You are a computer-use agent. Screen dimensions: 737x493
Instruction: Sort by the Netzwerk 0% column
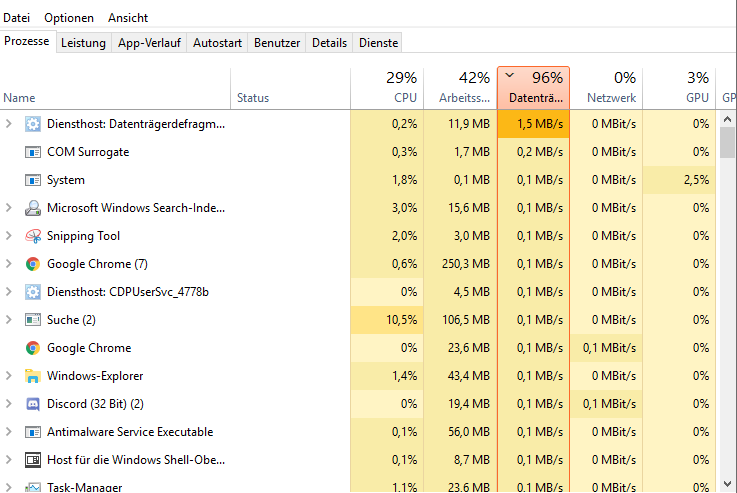[x=606, y=89]
